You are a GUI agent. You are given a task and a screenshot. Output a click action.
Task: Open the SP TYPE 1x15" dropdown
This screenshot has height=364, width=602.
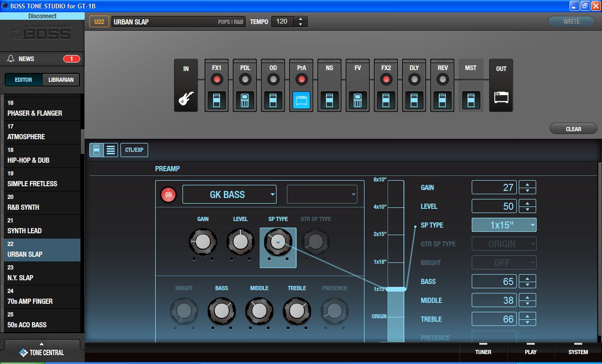(504, 225)
